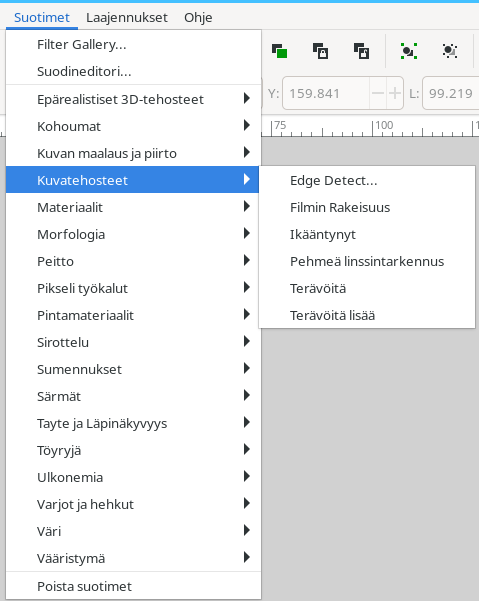Apply the Pehmeä linssintarkennus filter

pyautogui.click(x=367, y=261)
